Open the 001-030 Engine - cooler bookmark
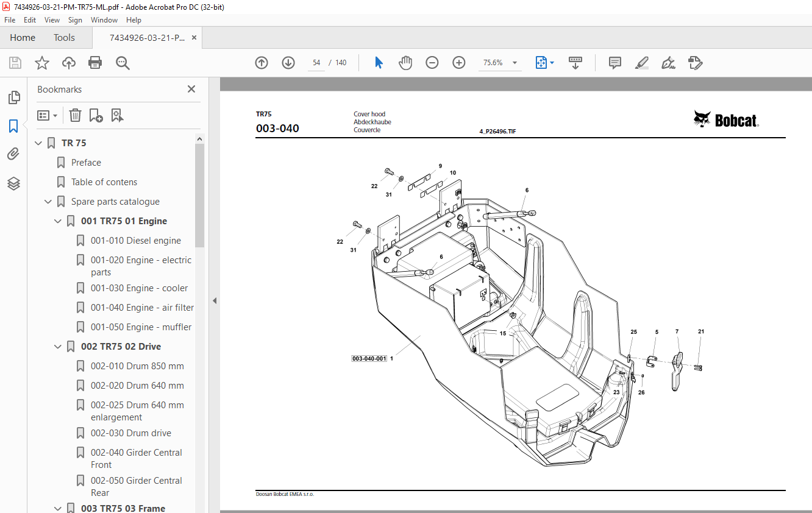The image size is (812, 513). pos(140,288)
